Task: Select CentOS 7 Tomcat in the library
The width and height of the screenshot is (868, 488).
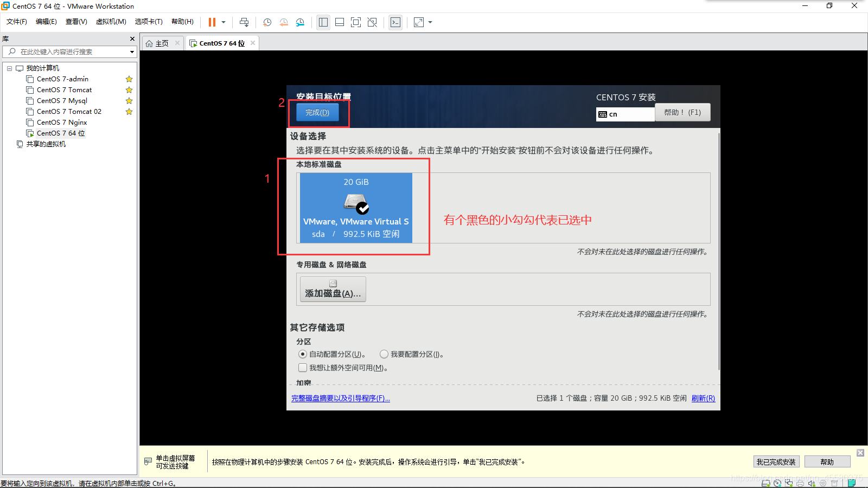Action: coord(64,90)
